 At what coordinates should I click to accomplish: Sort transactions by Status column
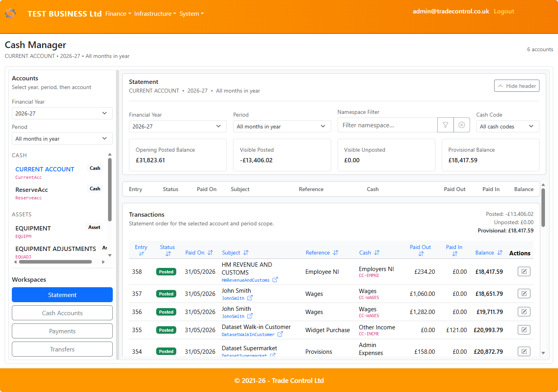pos(168,250)
